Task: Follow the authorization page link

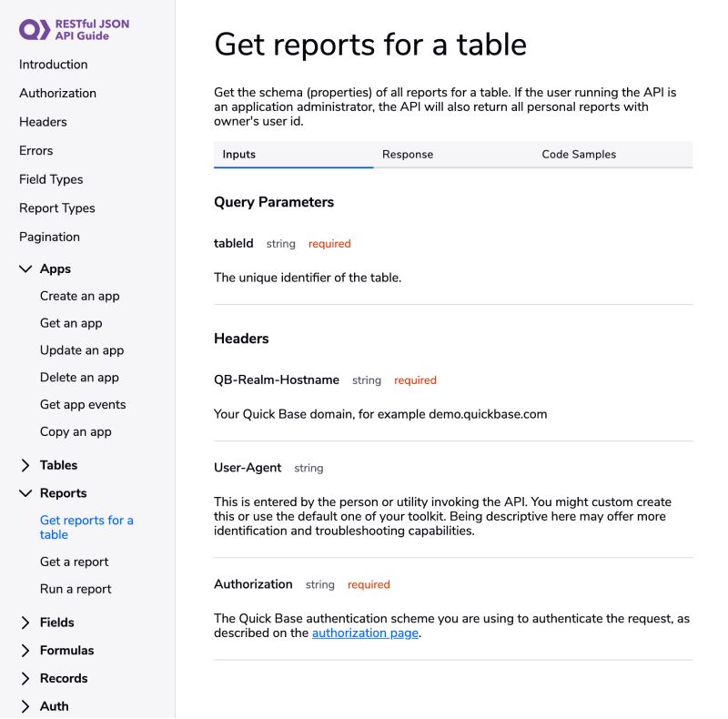Action: pyautogui.click(x=365, y=633)
